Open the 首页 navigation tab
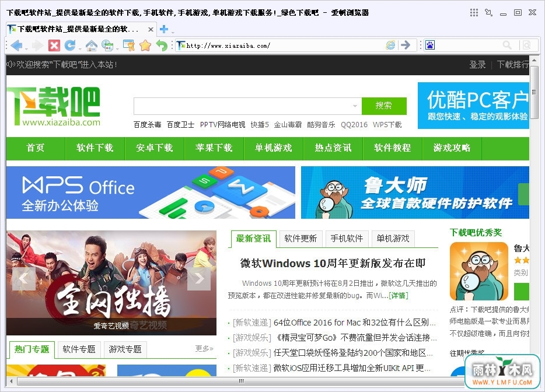This screenshot has height=392, width=545. pos(36,148)
